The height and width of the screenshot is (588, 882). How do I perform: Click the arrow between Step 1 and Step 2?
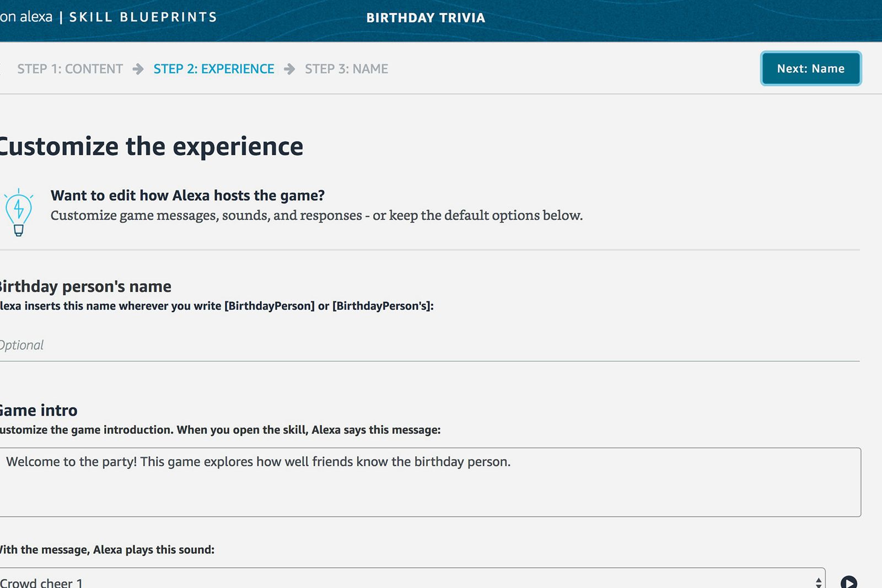[x=137, y=68]
